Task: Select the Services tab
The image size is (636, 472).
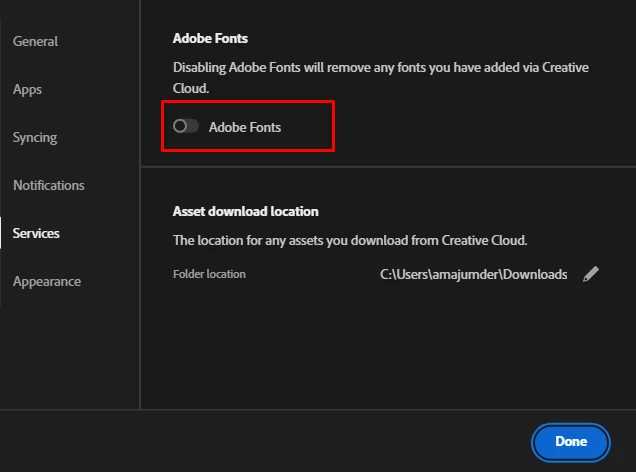Action: (x=36, y=233)
